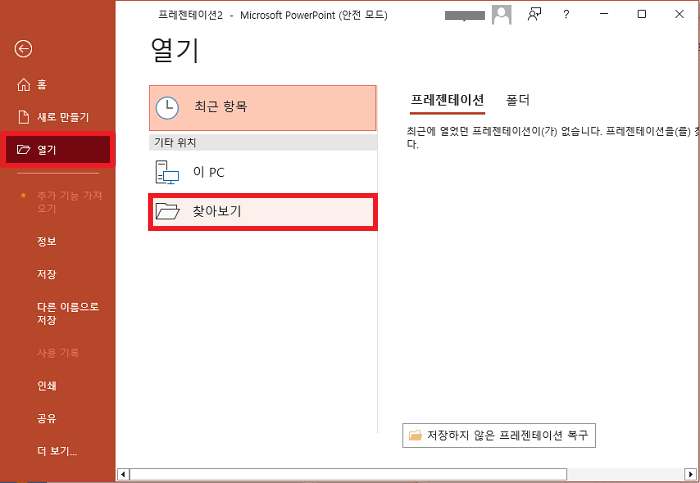Click the feedback person icon in title bar
The width and height of the screenshot is (700, 483).
[x=534, y=15]
